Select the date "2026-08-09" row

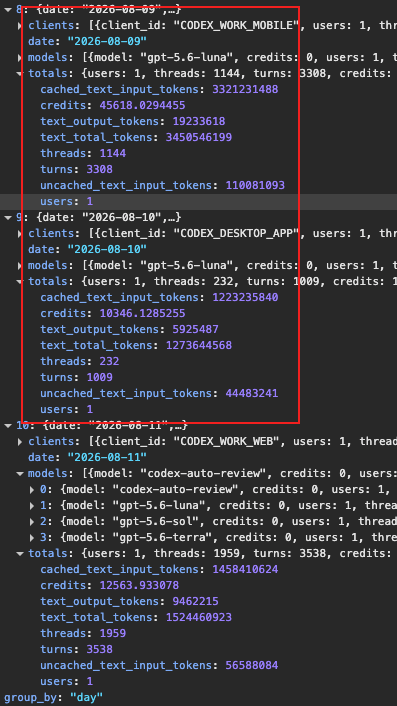pyautogui.click(x=87, y=41)
